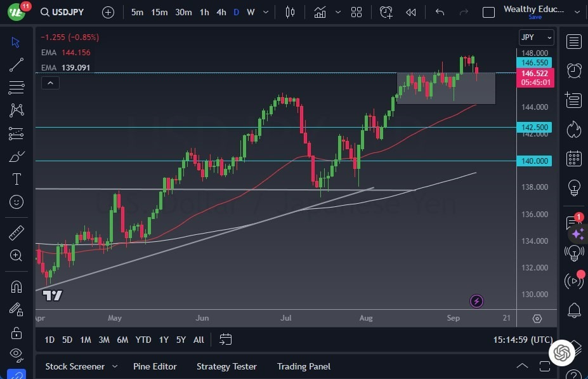Open the Watchlist panel
588x379 pixels.
pyautogui.click(x=573, y=41)
